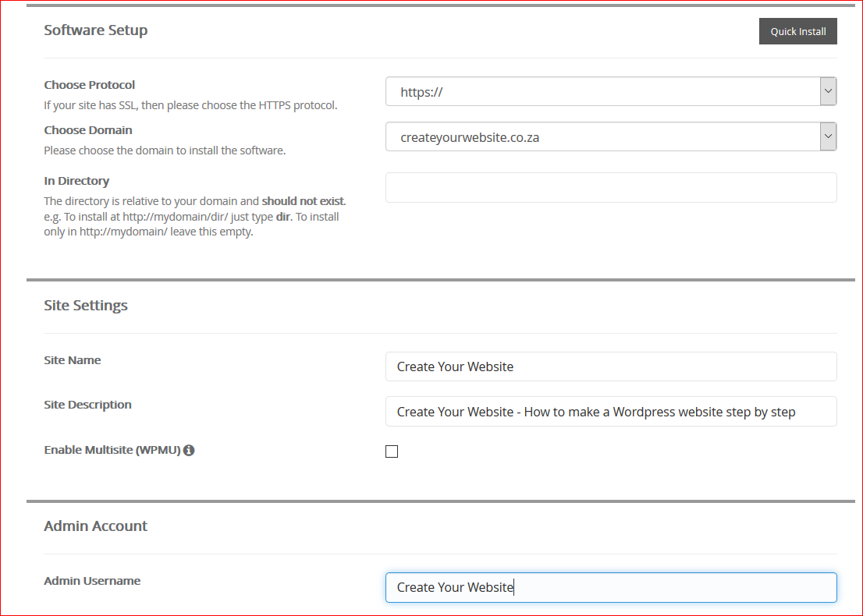863x616 pixels.
Task: Click the Site Name label
Action: (73, 360)
